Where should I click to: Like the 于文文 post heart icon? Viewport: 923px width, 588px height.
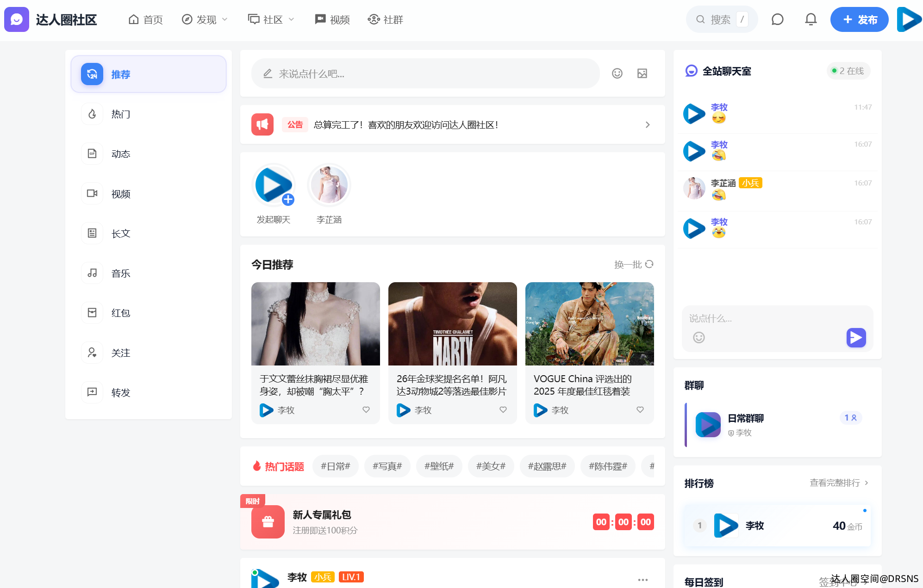point(366,410)
